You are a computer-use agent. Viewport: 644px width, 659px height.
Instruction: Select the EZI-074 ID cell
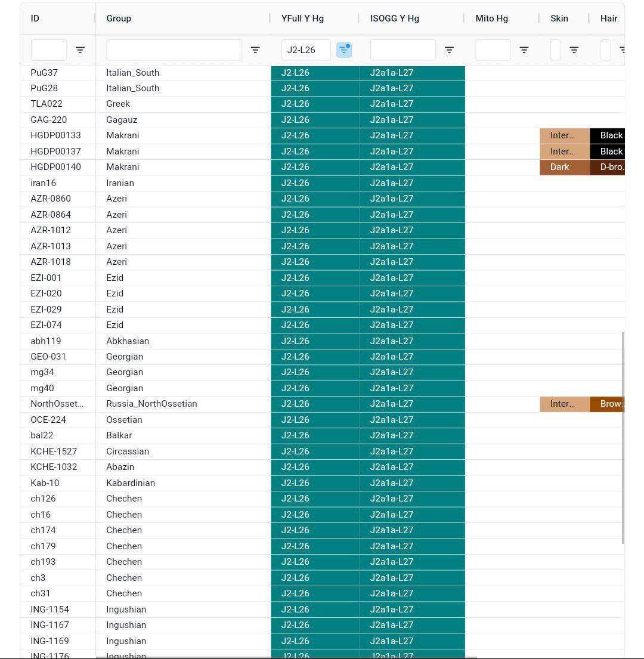58,325
